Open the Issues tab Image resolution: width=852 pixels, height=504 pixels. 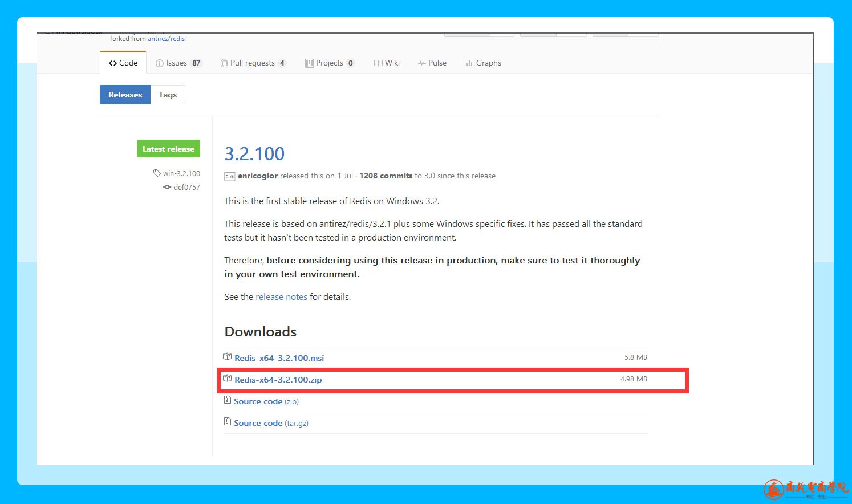[178, 63]
